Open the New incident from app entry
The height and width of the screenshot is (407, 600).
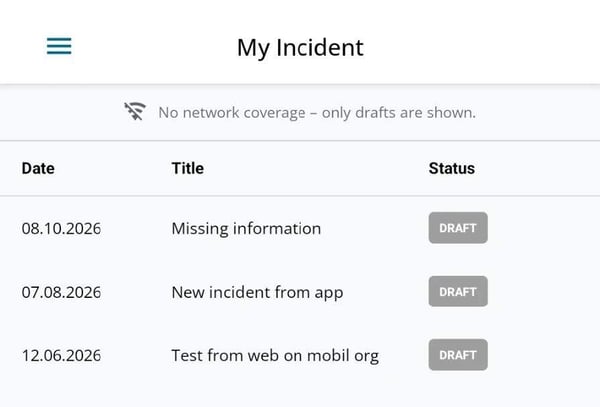(x=257, y=292)
